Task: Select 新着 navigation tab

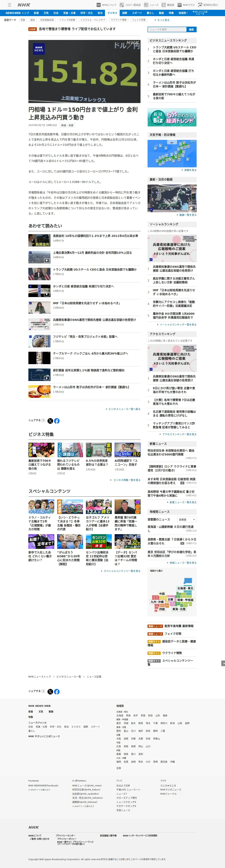Action: pos(36,13)
